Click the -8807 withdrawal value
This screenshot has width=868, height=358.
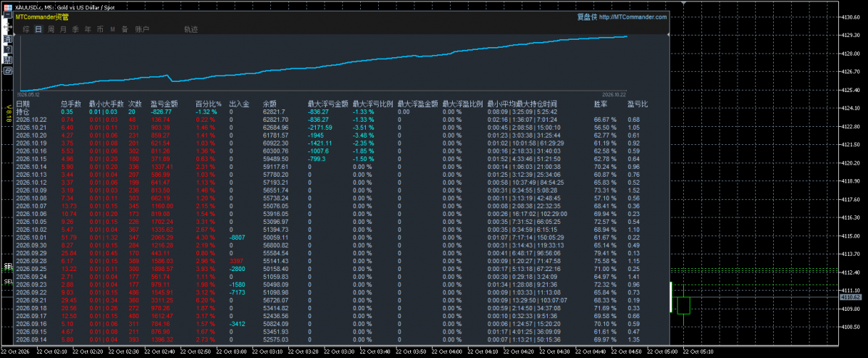237,237
